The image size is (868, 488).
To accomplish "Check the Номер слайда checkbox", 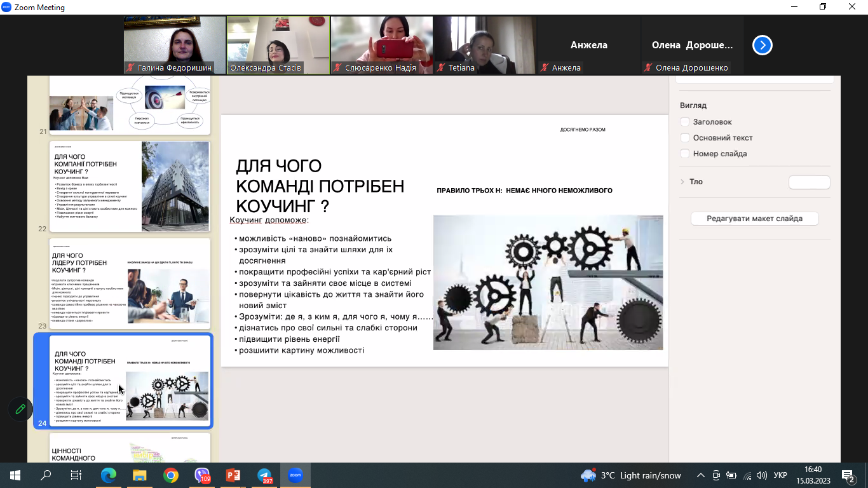I will point(685,154).
